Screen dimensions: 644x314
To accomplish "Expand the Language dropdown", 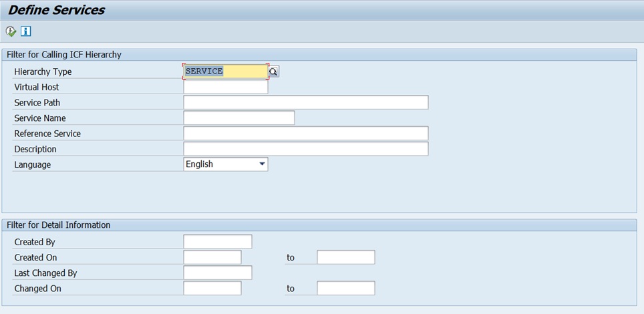I will click(x=262, y=164).
